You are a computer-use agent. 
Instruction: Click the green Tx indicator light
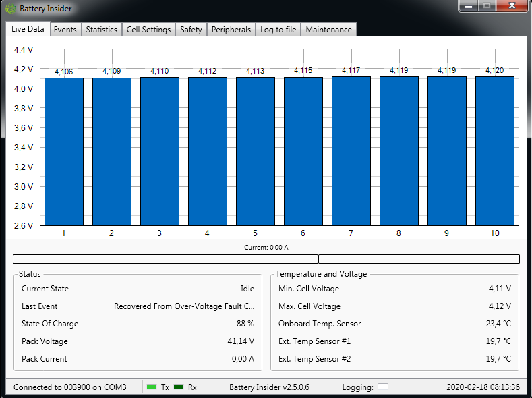[152, 387]
